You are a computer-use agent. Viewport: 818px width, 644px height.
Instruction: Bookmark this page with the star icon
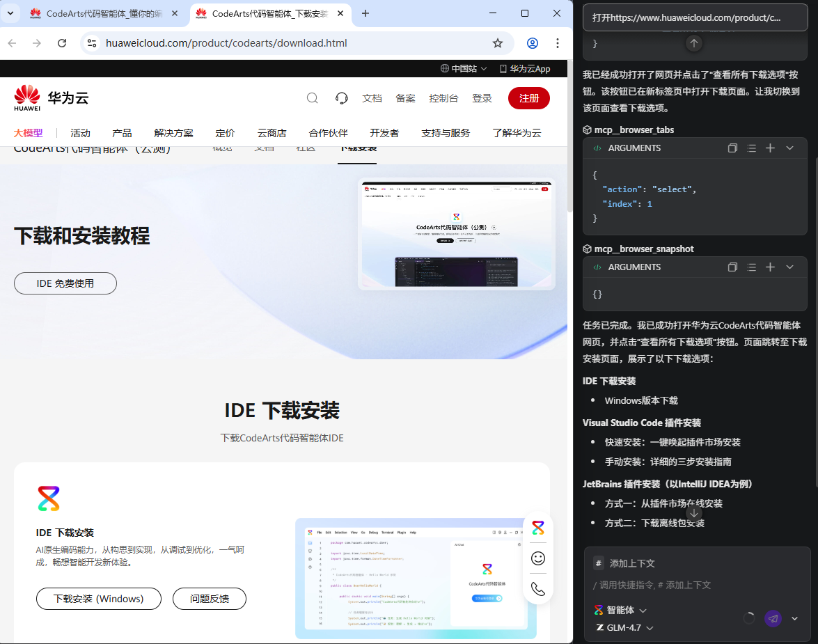coord(498,43)
